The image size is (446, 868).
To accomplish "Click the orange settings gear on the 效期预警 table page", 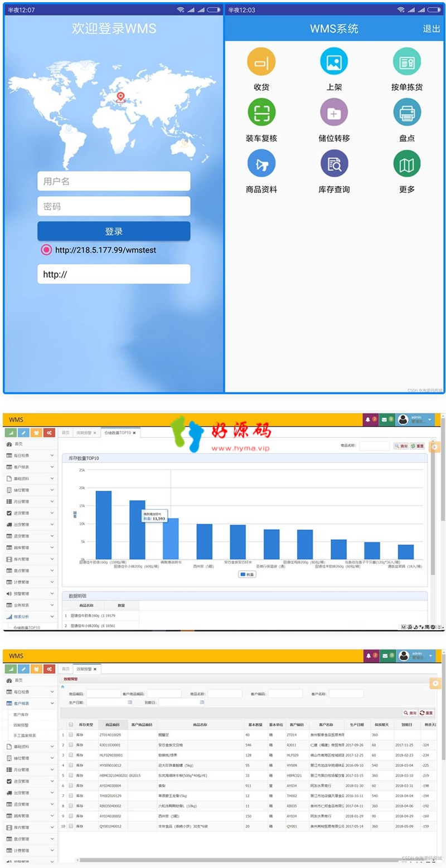I will tap(435, 683).
